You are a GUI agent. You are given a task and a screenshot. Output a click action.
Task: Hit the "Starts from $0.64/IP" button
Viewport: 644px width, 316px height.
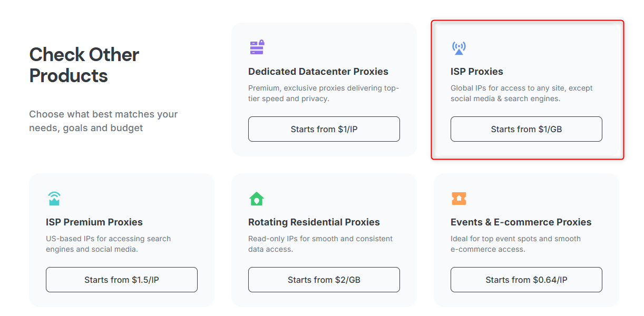point(526,280)
